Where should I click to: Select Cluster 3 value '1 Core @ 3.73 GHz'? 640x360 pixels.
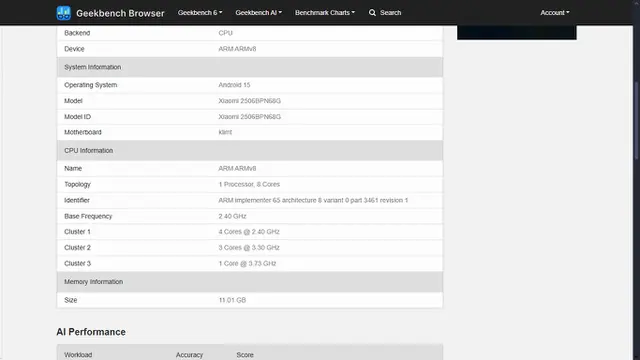[247, 264]
